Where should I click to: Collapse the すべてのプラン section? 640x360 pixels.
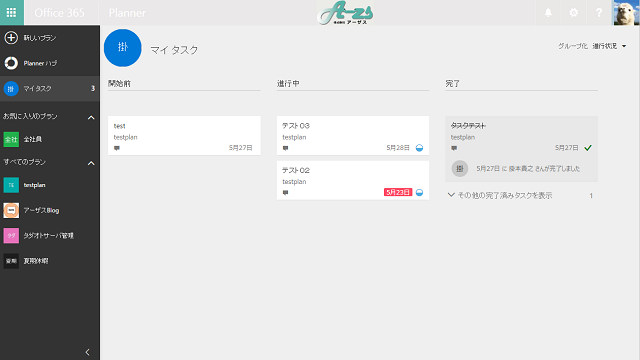pos(91,163)
